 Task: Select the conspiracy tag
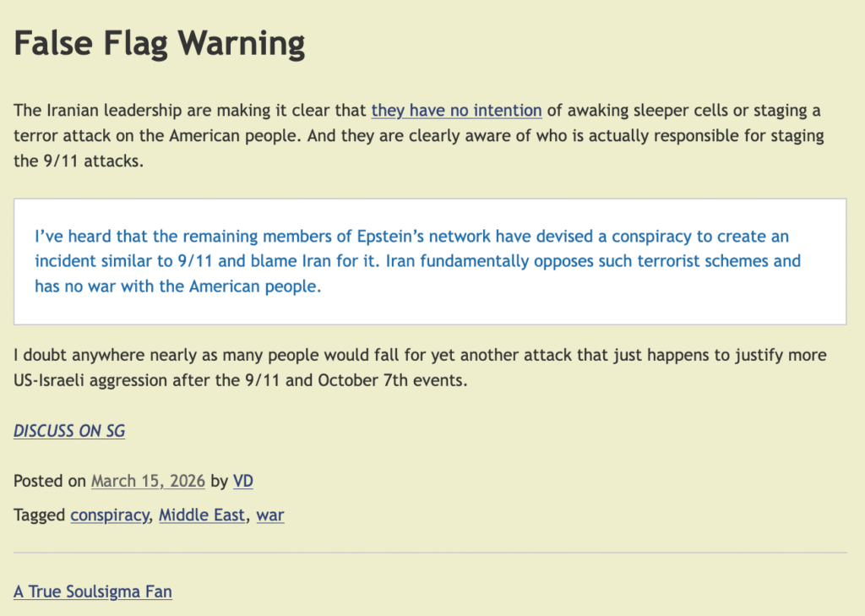click(x=109, y=515)
